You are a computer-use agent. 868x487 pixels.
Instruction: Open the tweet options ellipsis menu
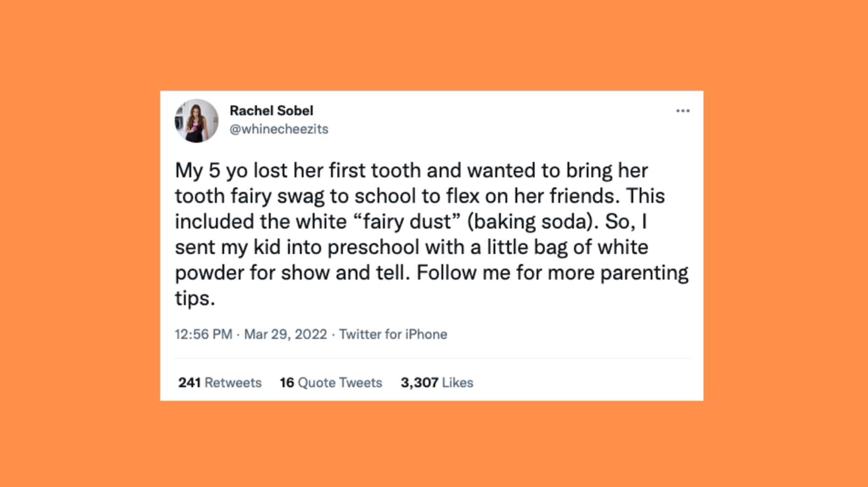[x=683, y=111]
